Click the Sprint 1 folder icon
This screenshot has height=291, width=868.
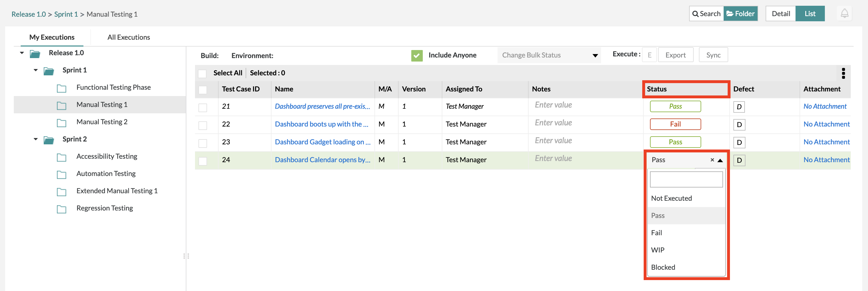pyautogui.click(x=49, y=71)
